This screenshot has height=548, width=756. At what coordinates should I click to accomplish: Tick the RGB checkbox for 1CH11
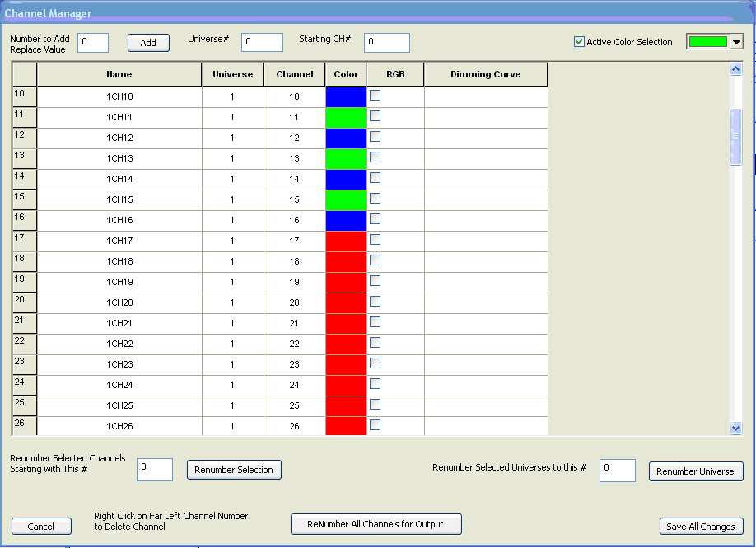(x=375, y=115)
